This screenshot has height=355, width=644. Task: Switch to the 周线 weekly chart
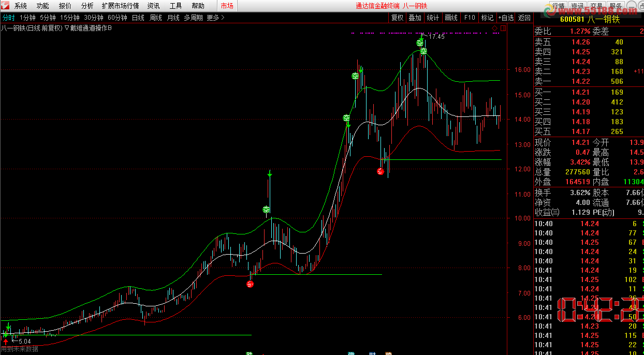point(156,18)
